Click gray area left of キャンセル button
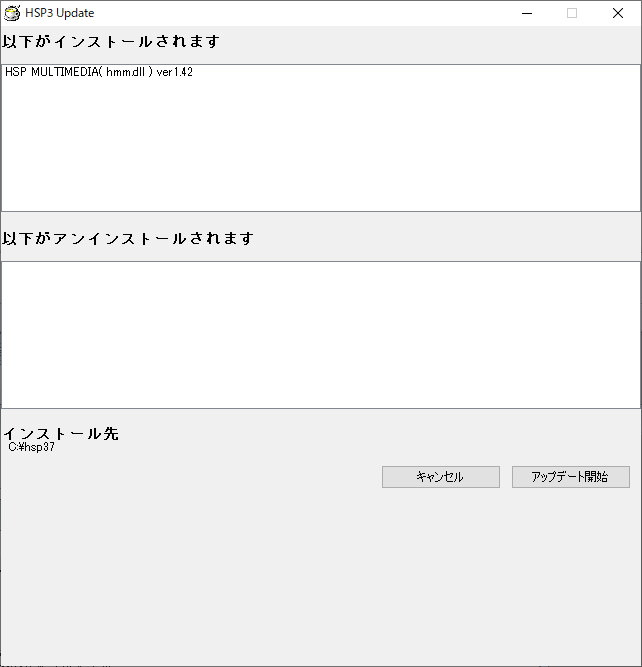This screenshot has width=642, height=667. point(191,477)
